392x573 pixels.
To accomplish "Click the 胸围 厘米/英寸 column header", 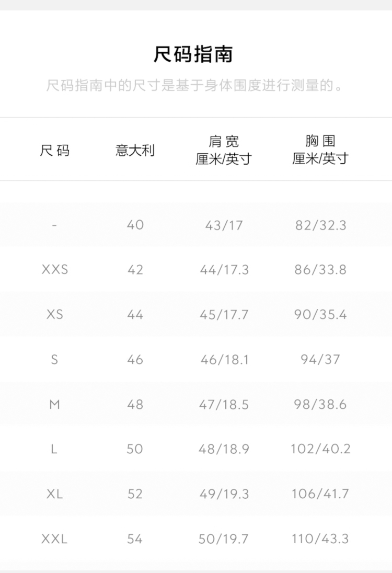I will (320, 150).
